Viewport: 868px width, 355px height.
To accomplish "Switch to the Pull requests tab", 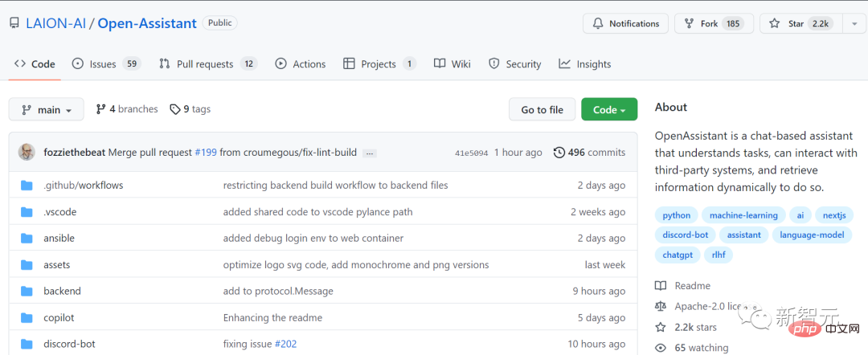I will 207,63.
